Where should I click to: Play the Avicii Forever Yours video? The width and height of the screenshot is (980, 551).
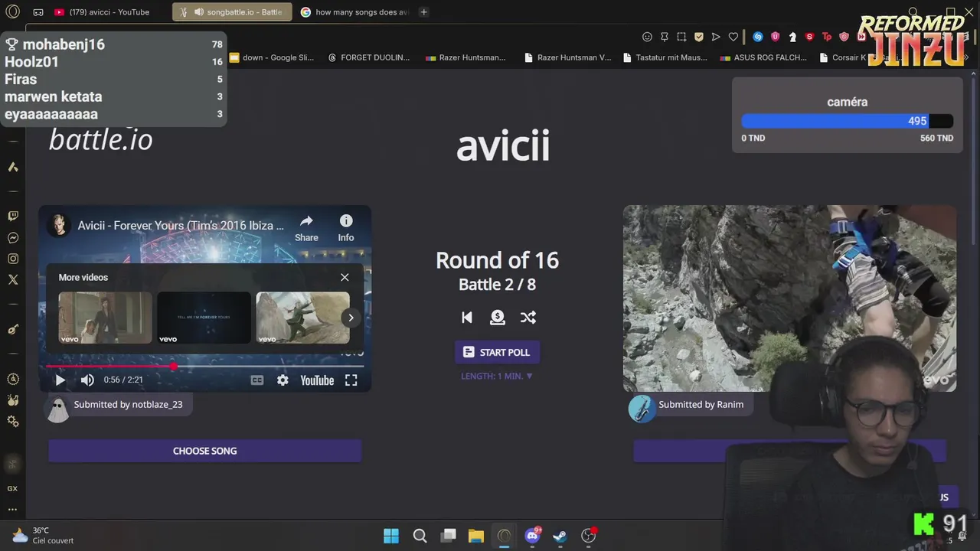60,380
